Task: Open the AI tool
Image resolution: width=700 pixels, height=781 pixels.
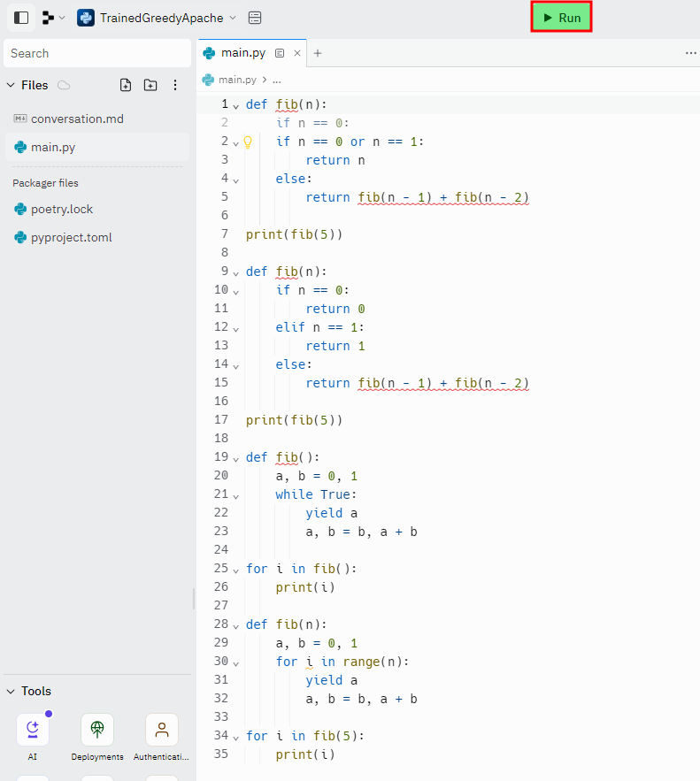Action: (33, 730)
